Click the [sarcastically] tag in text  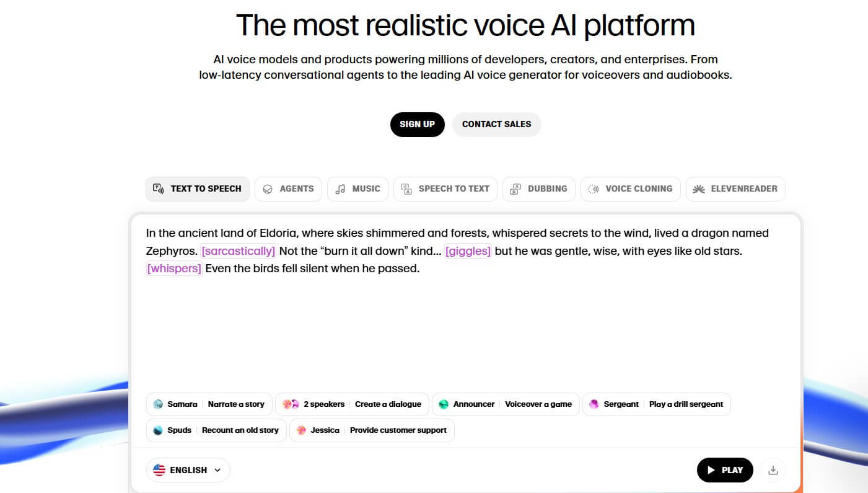point(238,251)
